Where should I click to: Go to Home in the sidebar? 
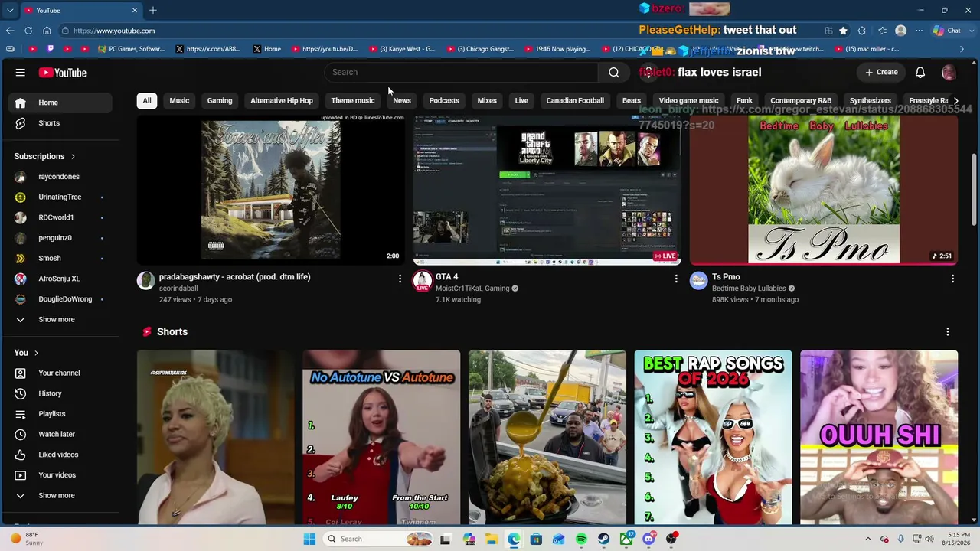coord(59,103)
